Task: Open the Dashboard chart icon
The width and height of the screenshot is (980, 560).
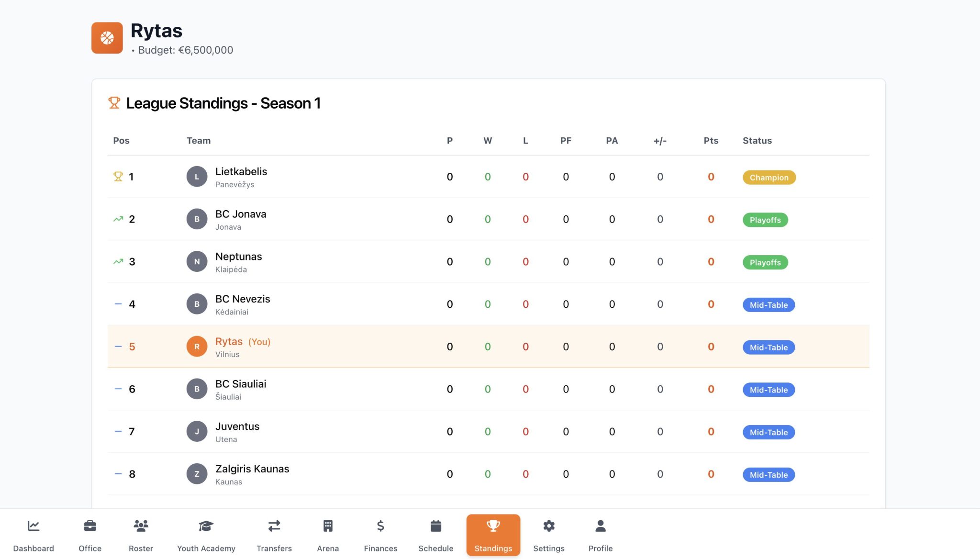Action: coord(33,526)
